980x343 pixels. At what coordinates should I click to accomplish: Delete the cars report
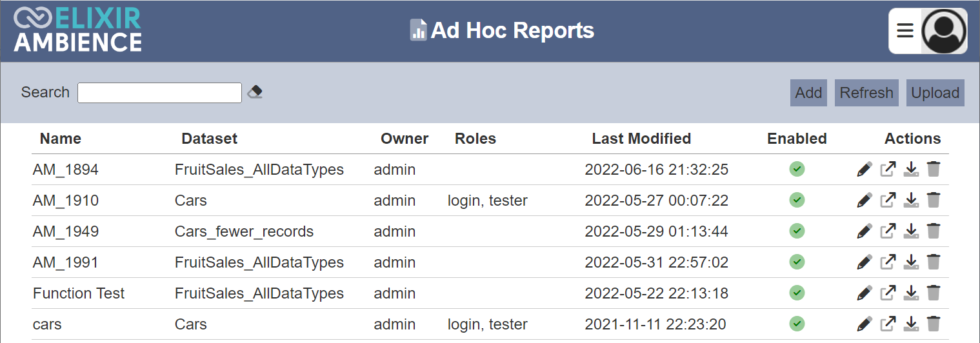pyautogui.click(x=934, y=324)
